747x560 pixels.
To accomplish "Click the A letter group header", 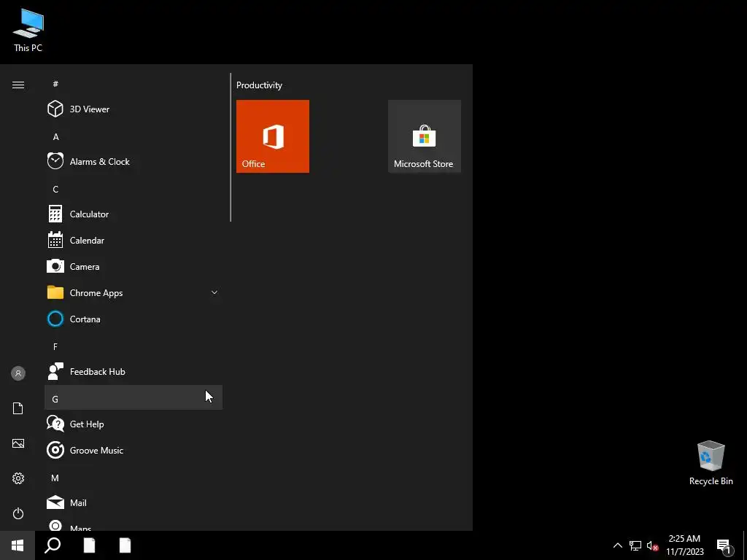I will [133, 136].
